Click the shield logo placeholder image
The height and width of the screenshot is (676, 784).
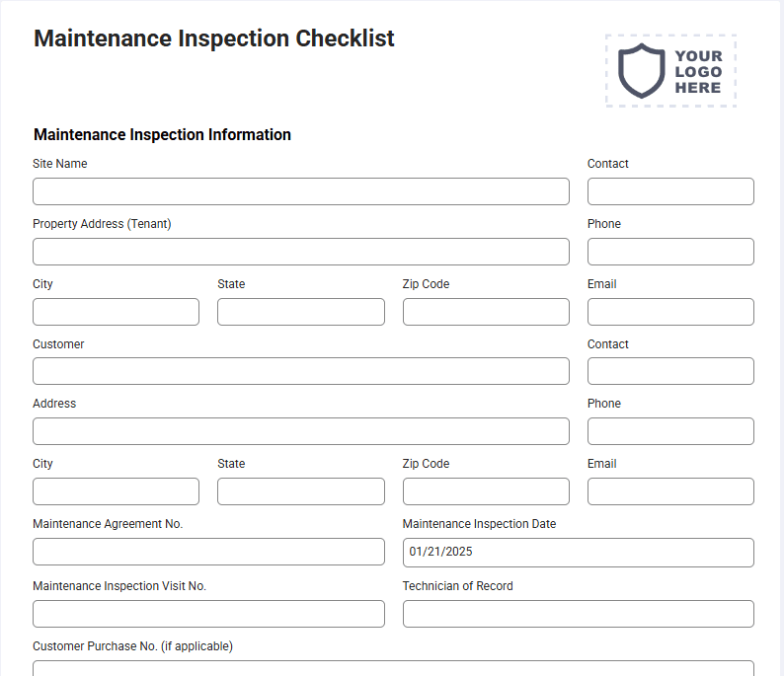[671, 71]
